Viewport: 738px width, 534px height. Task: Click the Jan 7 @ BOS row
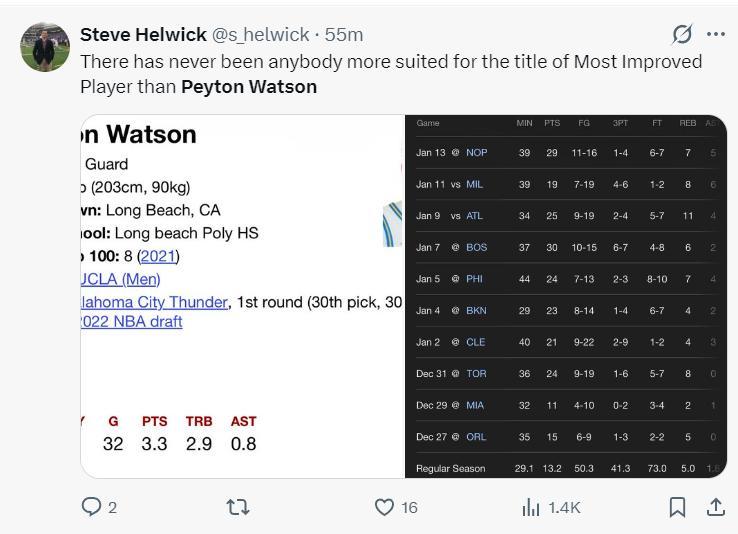(x=565, y=247)
